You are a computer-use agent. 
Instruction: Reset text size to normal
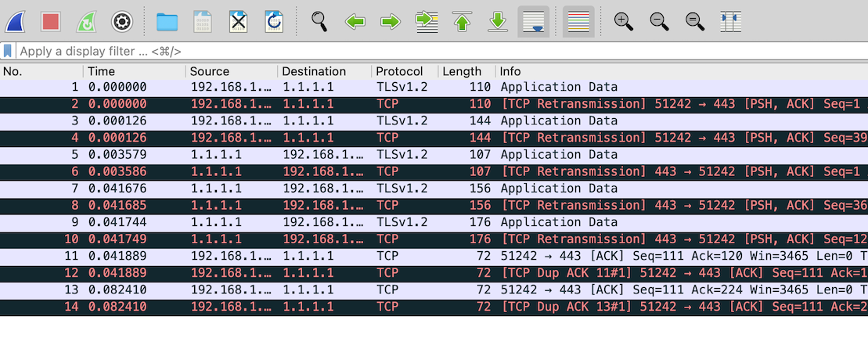[695, 22]
